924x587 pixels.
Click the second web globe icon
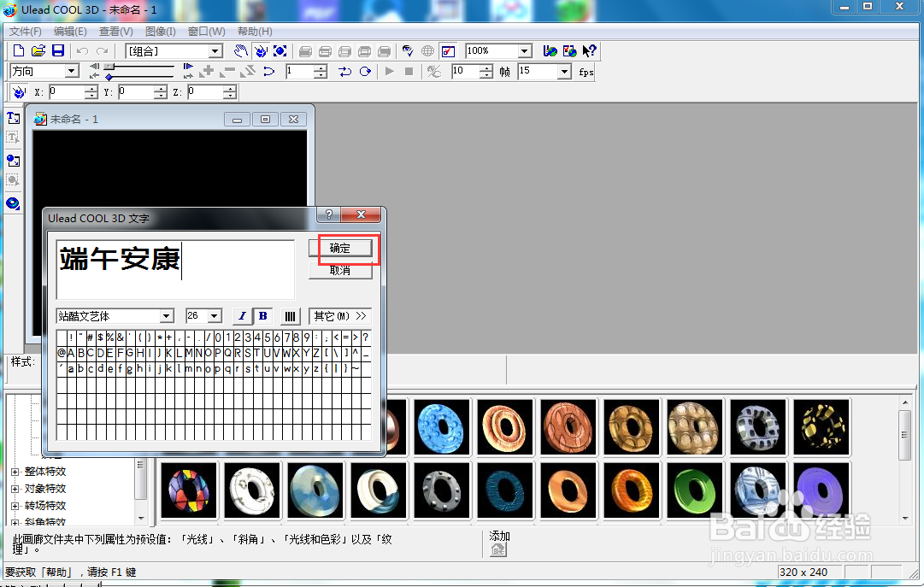[569, 51]
